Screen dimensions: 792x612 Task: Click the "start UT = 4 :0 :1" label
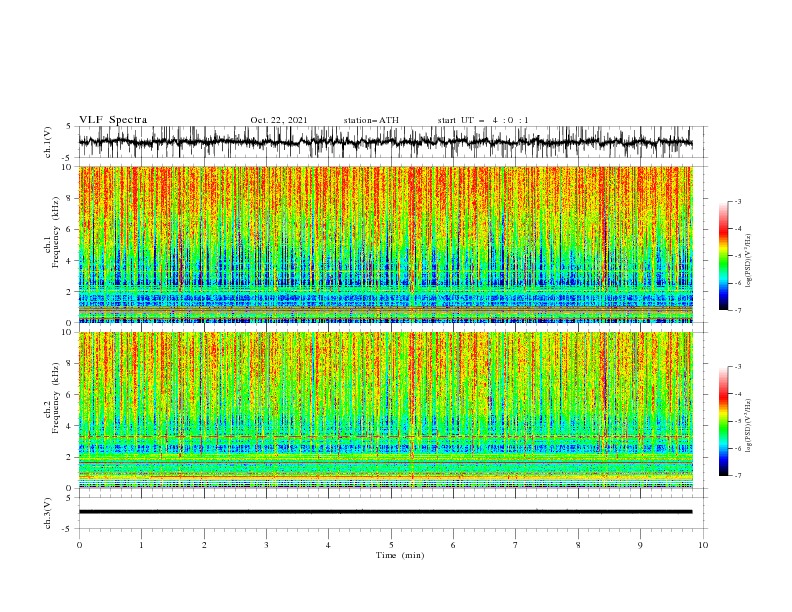483,120
